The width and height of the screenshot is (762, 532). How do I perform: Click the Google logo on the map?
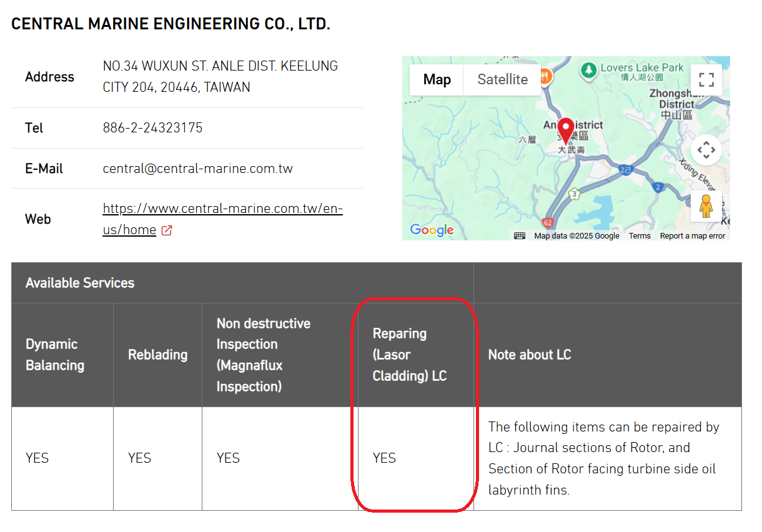tap(432, 230)
